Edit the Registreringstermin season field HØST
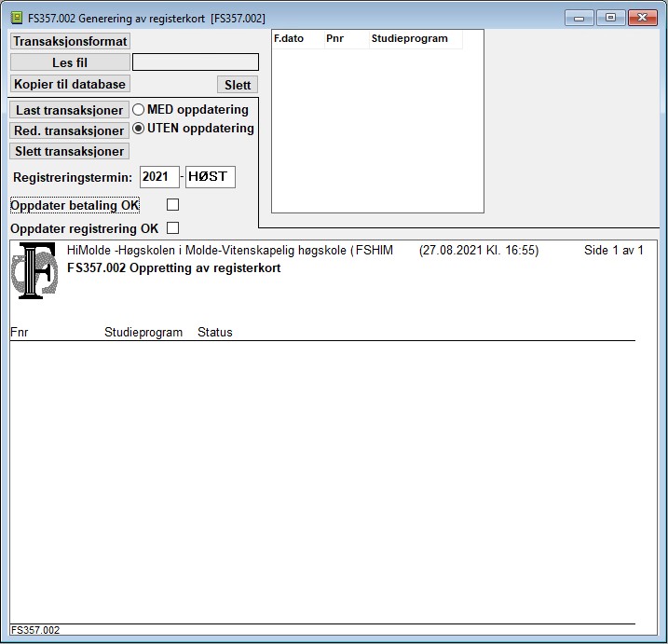 tap(211, 177)
